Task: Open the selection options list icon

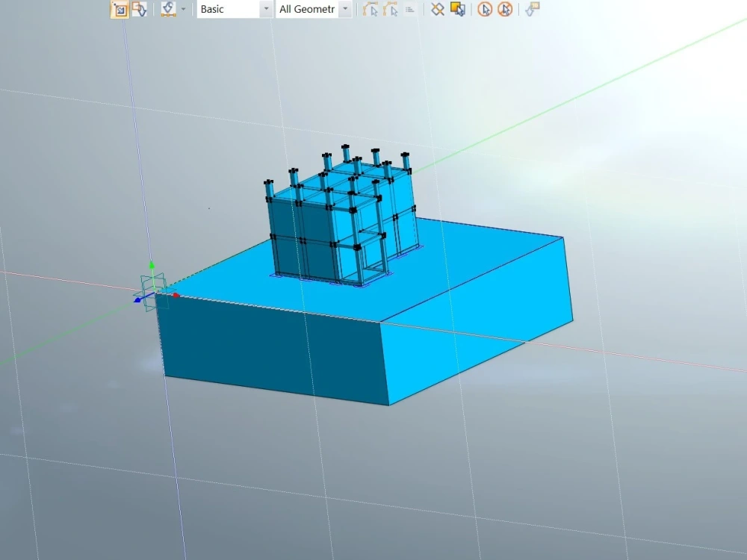Action: coord(409,9)
